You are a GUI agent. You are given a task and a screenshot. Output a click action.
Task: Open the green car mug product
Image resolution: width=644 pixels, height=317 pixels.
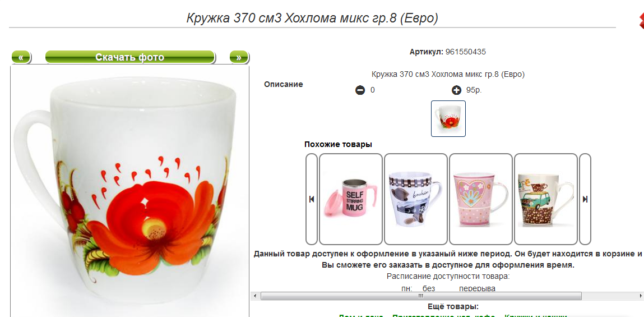click(546, 199)
